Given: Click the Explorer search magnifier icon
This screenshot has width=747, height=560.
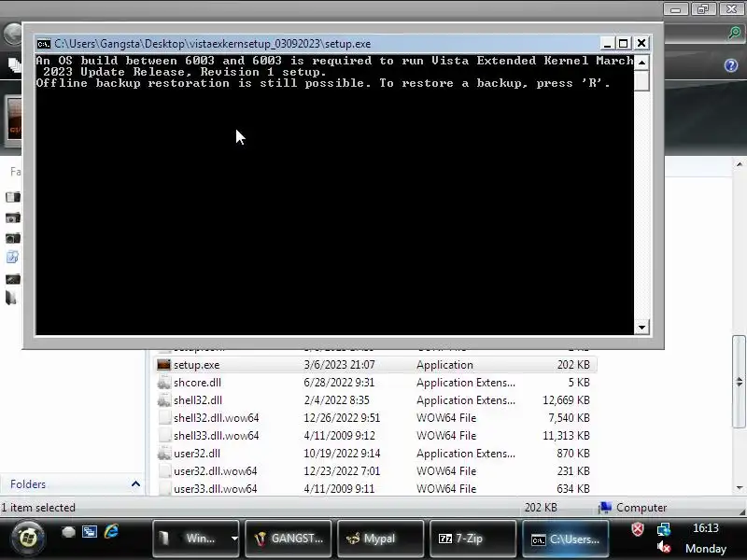Looking at the screenshot, I should [735, 33].
